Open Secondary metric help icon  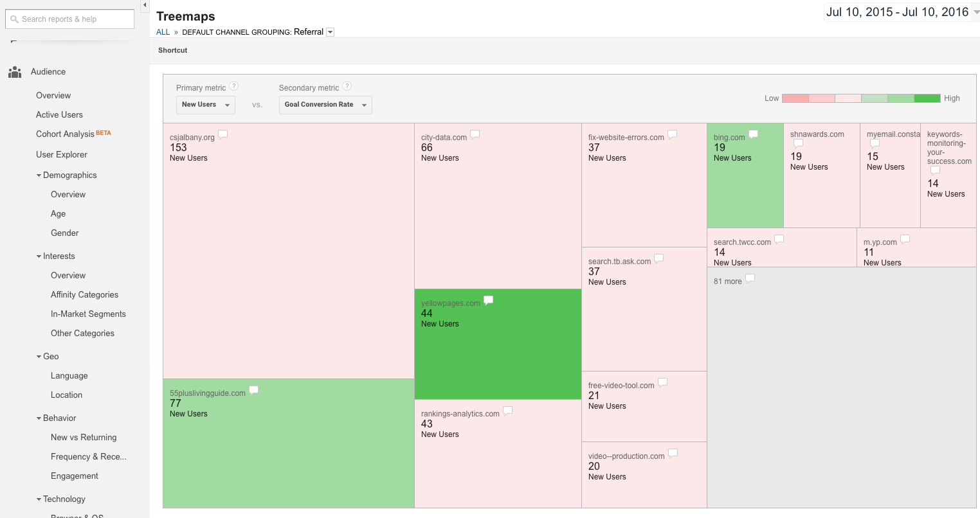347,86
